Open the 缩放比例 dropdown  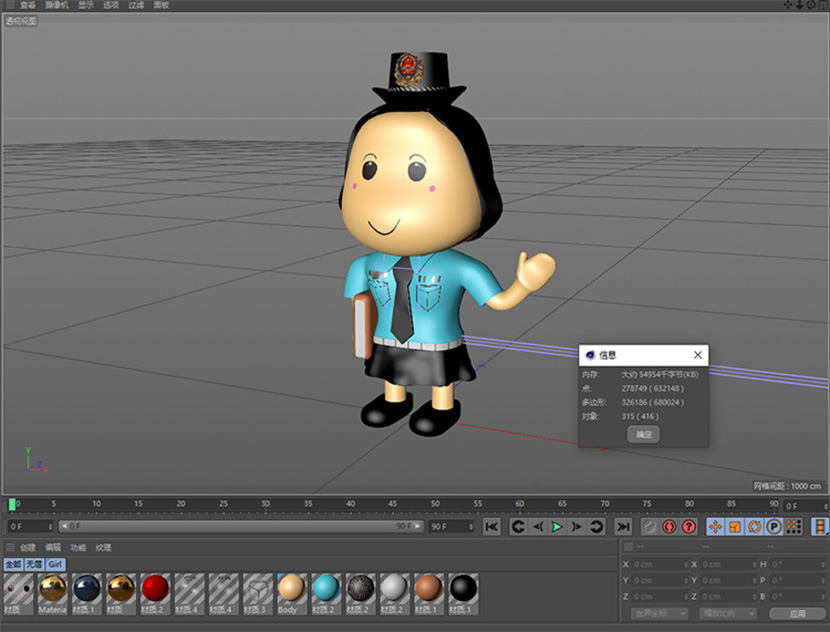click(727, 613)
